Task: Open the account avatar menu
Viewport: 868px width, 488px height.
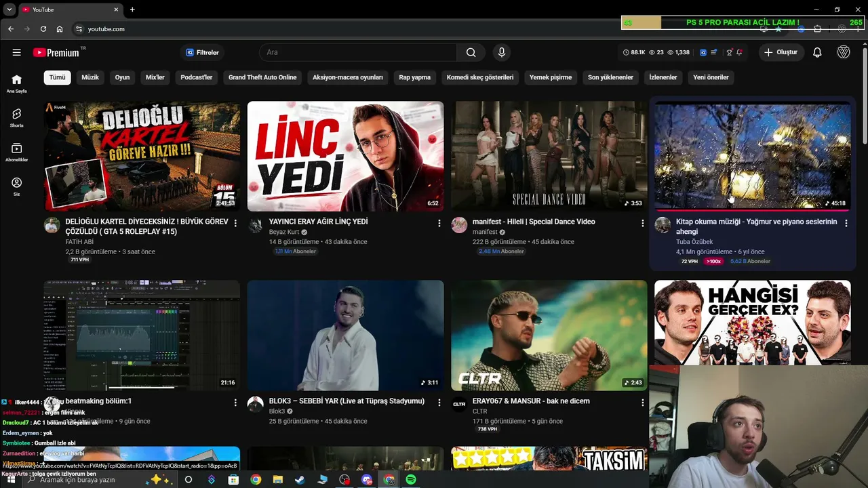Action: tap(844, 52)
